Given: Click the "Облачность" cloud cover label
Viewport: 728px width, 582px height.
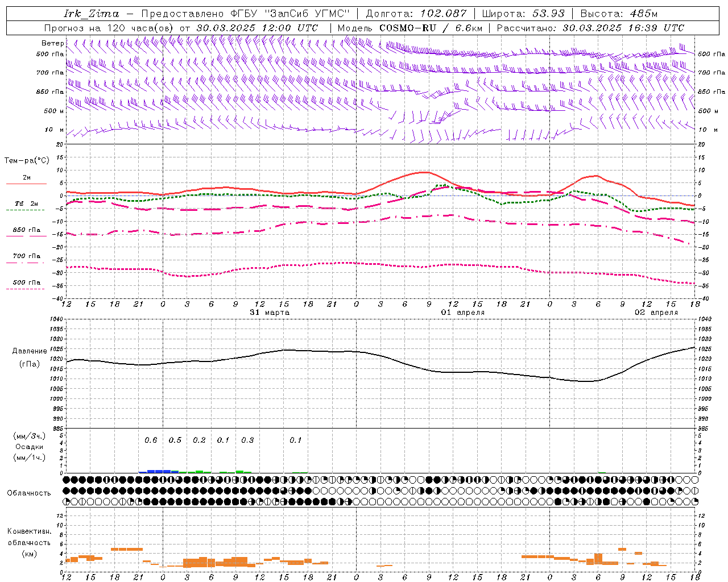Looking at the screenshot, I should 29,493.
